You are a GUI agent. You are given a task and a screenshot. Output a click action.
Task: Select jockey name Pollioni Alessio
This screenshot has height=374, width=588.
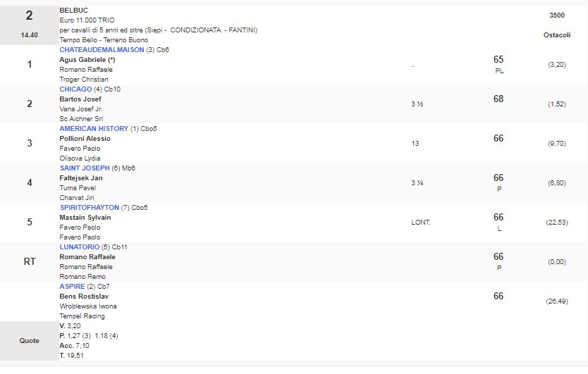coord(85,139)
